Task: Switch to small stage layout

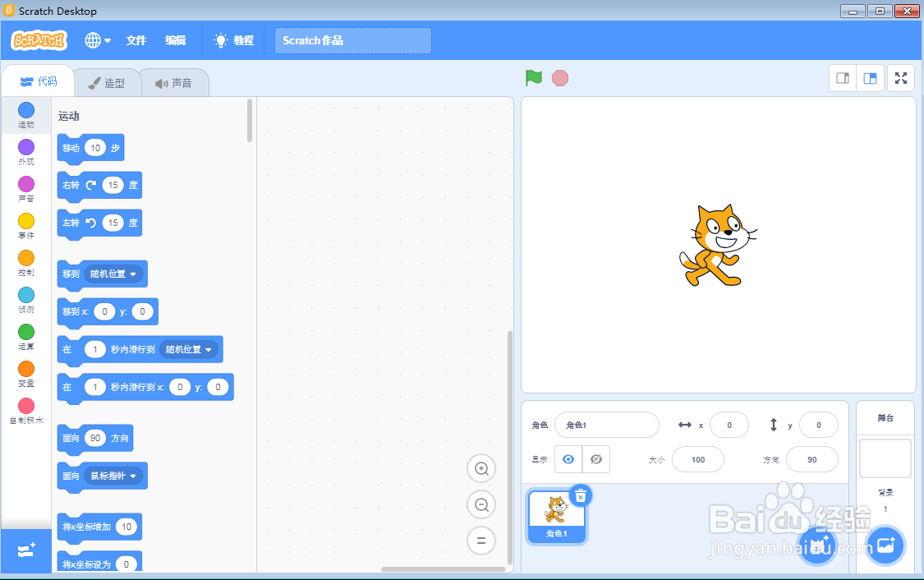Action: (x=843, y=78)
